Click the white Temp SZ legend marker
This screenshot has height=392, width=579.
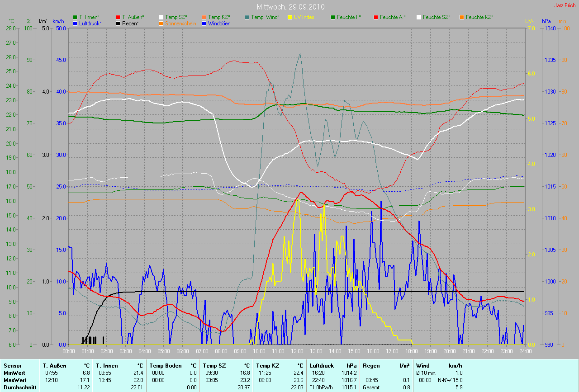(161, 17)
